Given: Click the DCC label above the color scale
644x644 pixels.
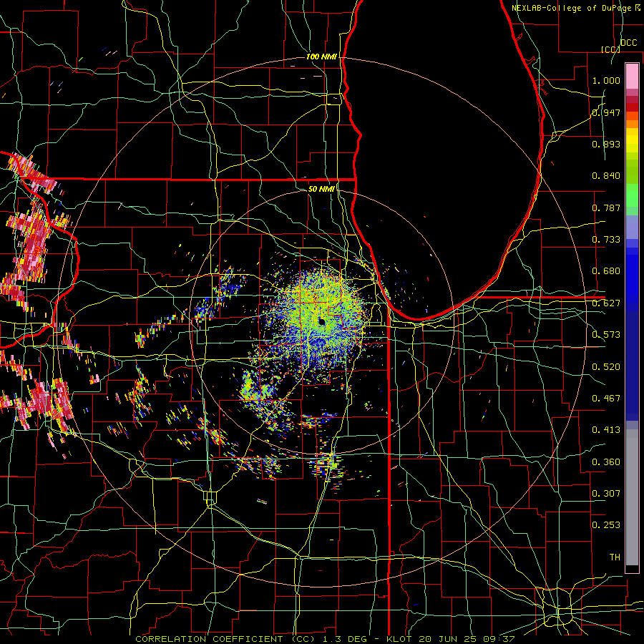Looking at the screenshot, I should pos(628,43).
